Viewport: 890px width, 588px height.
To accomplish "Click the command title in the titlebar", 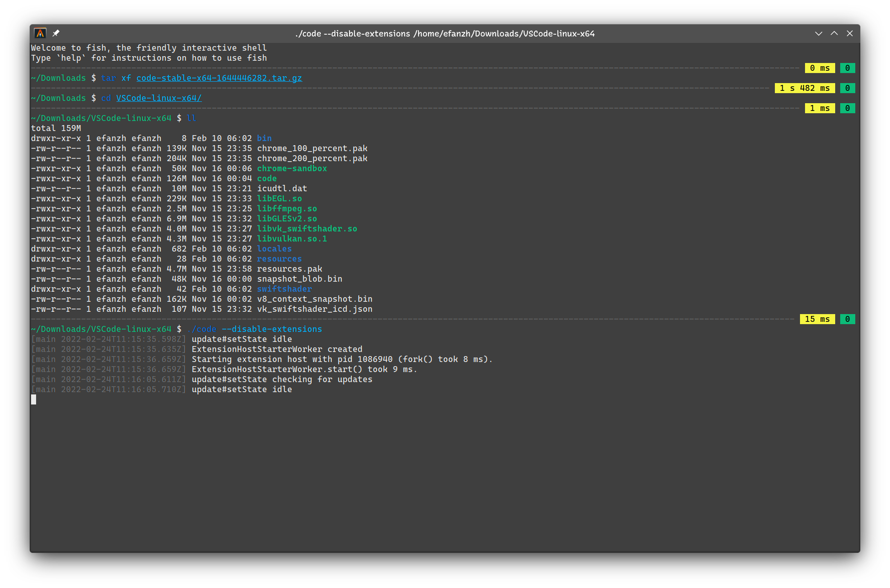I will click(445, 33).
